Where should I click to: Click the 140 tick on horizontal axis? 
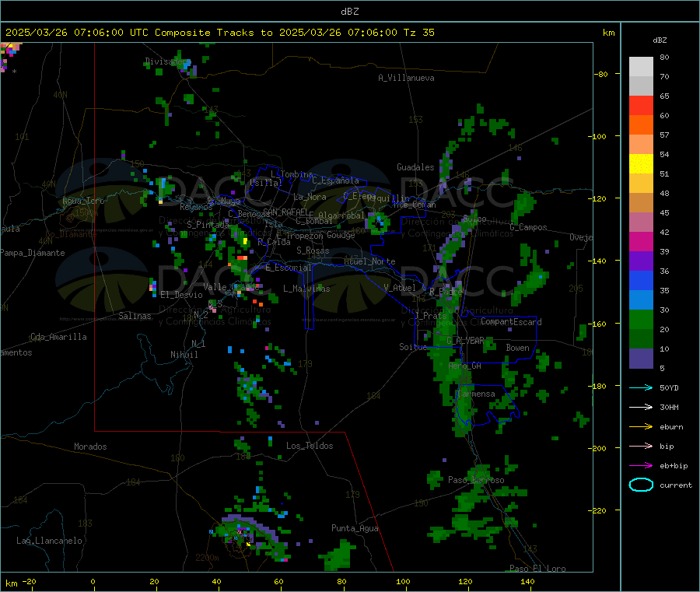tap(527, 581)
